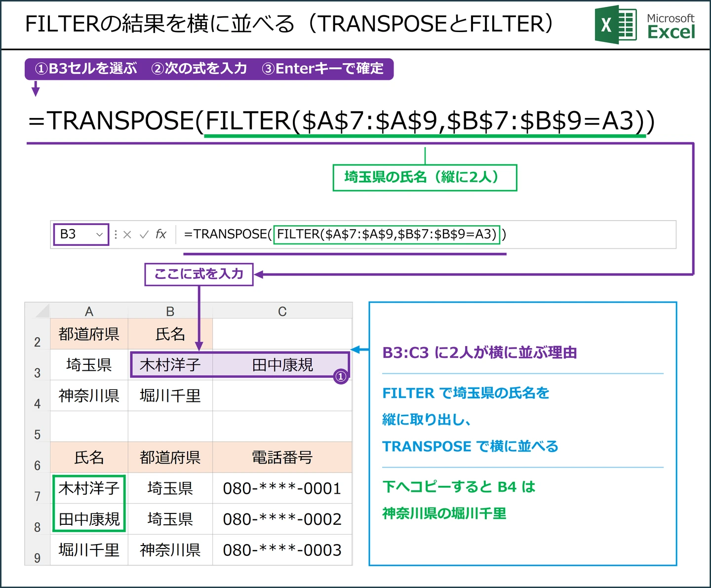This screenshot has height=588, width=711.
Task: Select cell B8 containing 埼玉県
Action: tap(170, 519)
